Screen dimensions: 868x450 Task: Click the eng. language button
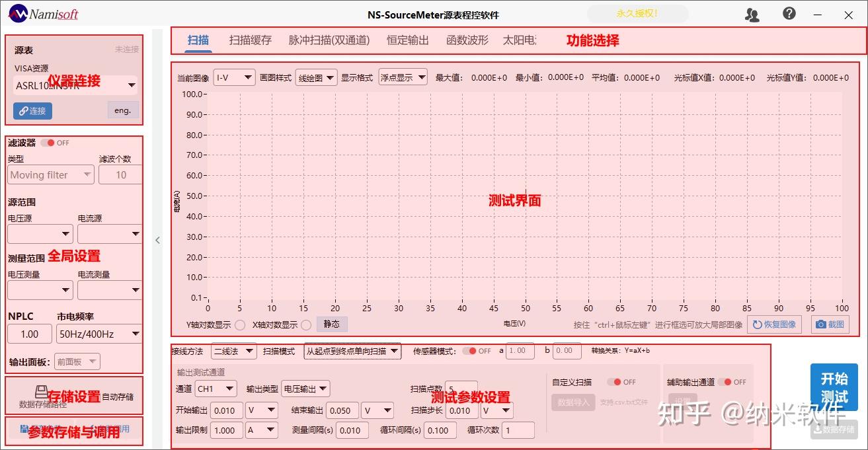click(122, 110)
